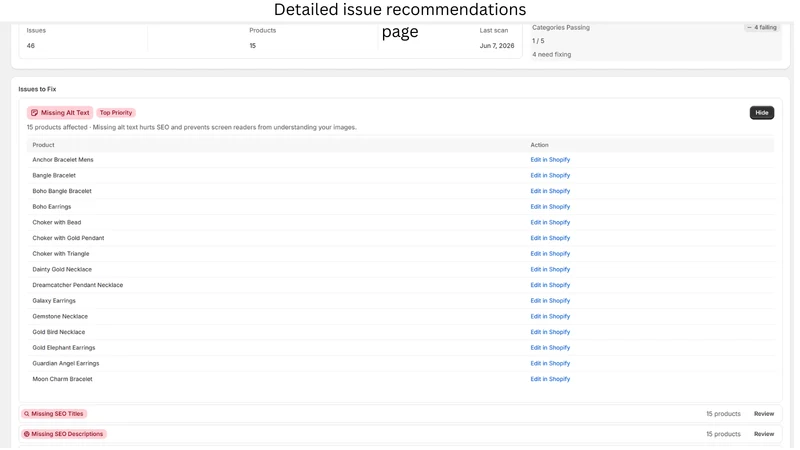Open Edit in Shopify for Dainty Gold Necklace

click(550, 269)
